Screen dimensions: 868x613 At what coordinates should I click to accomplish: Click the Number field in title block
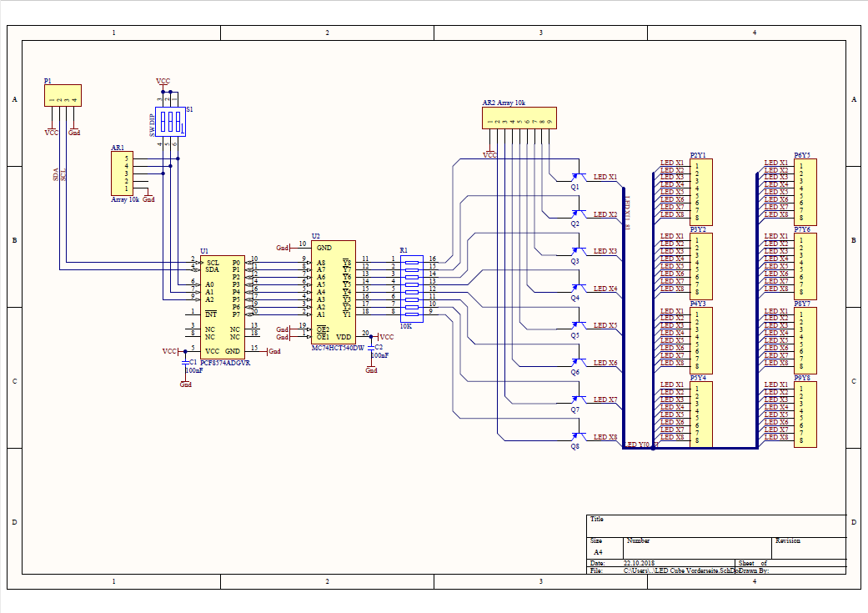pyautogui.click(x=698, y=548)
